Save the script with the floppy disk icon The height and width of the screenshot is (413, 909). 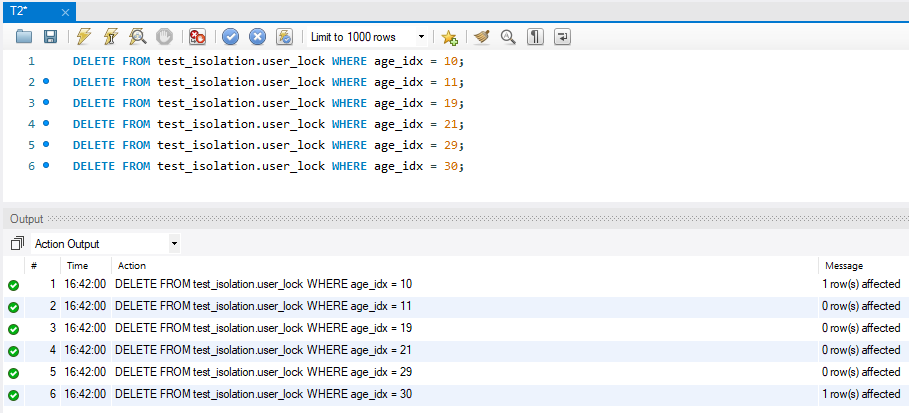[x=50, y=37]
